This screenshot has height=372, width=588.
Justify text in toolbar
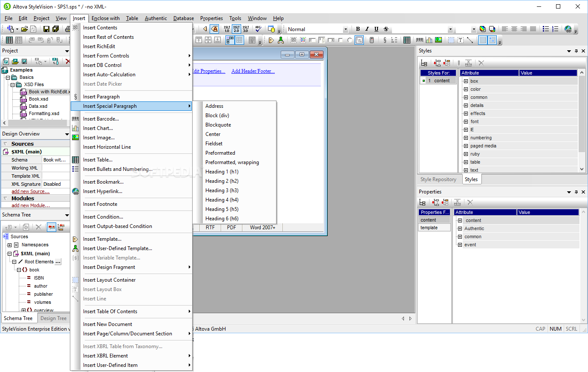[533, 29]
